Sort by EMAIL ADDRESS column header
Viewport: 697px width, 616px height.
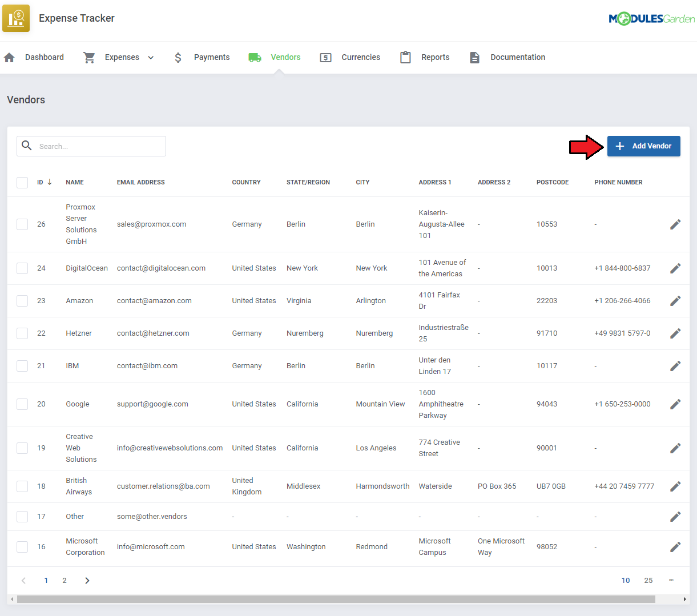(141, 183)
